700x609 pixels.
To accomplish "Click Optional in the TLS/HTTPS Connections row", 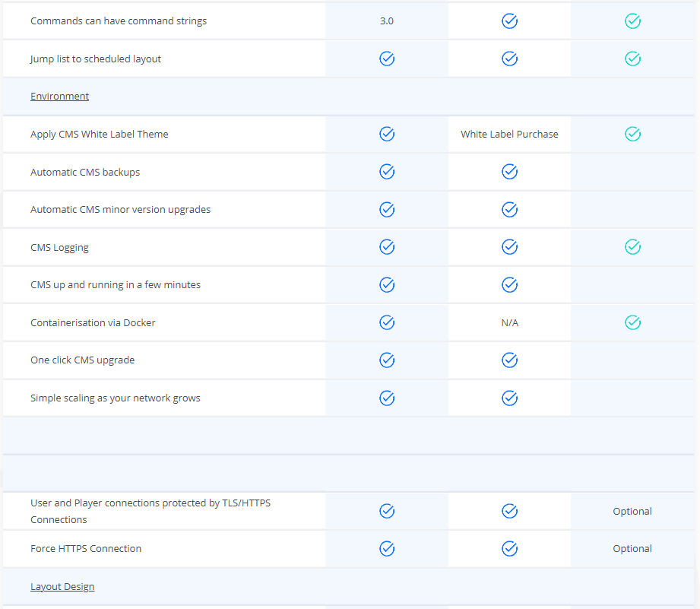I will (632, 512).
